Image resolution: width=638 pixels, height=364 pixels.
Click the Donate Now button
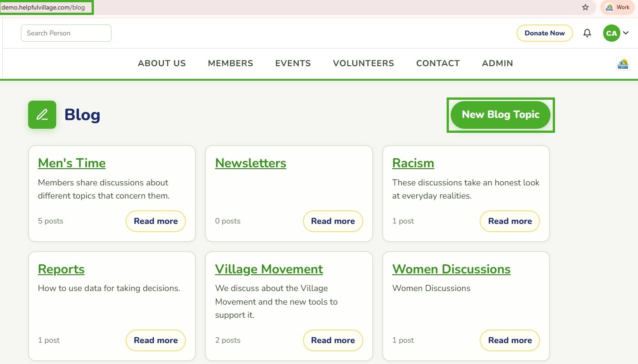[x=545, y=33]
